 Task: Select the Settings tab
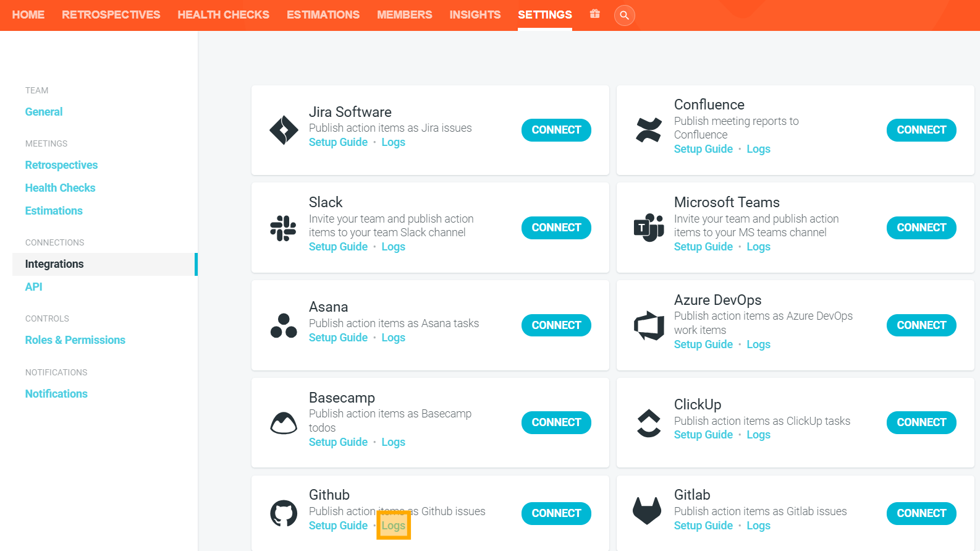coord(545,15)
